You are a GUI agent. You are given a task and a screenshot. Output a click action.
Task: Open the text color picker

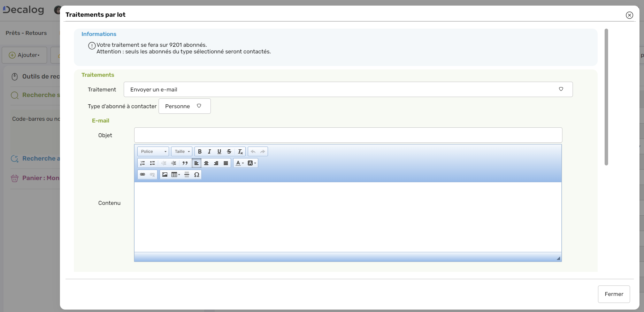pos(240,163)
